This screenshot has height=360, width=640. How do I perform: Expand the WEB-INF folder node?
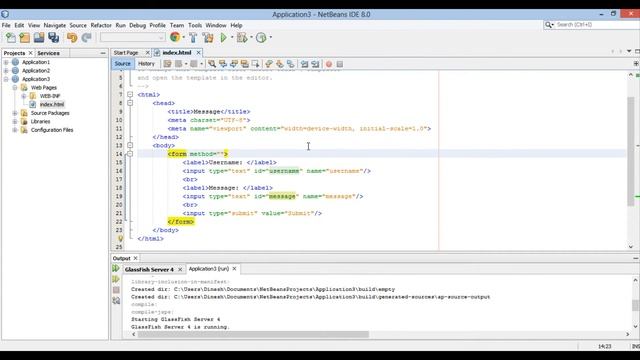[x=24, y=96]
